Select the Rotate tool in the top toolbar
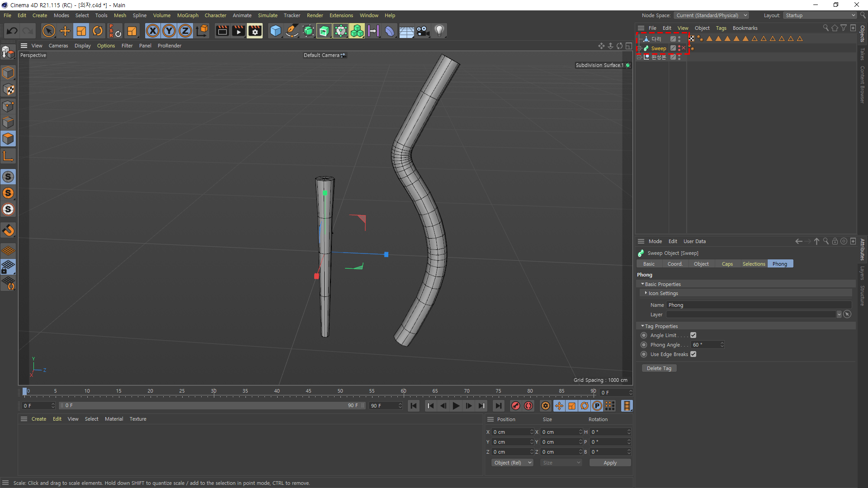868x488 pixels. click(x=98, y=31)
